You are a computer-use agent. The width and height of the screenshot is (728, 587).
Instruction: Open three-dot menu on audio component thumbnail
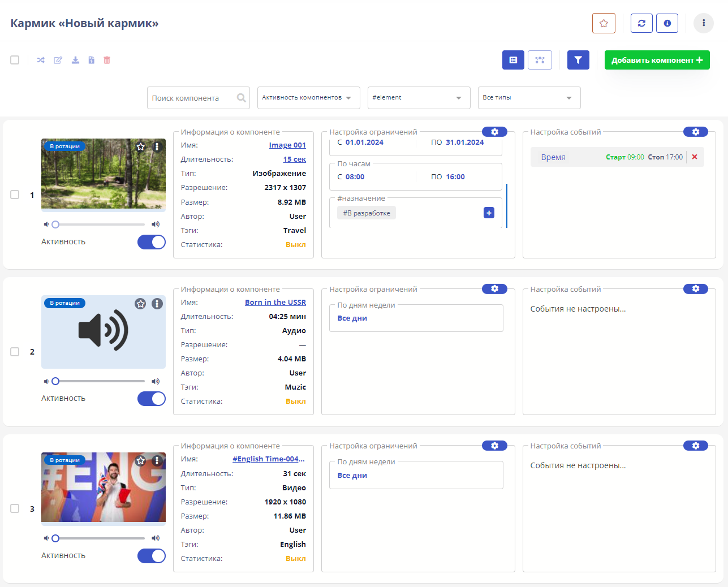157,304
